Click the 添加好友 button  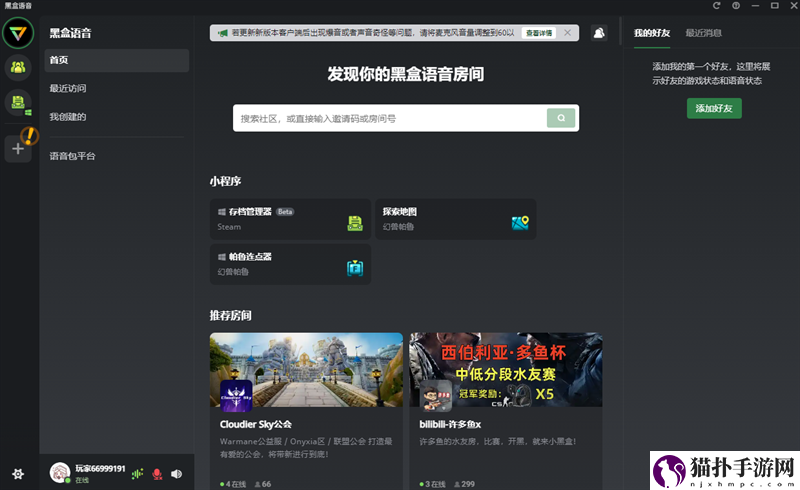click(714, 108)
